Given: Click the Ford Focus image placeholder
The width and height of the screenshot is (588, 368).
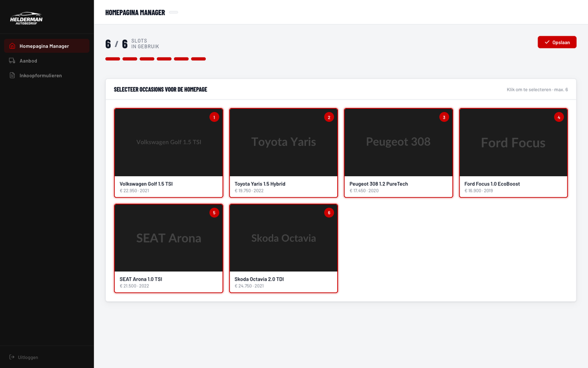Looking at the screenshot, I should point(514,142).
